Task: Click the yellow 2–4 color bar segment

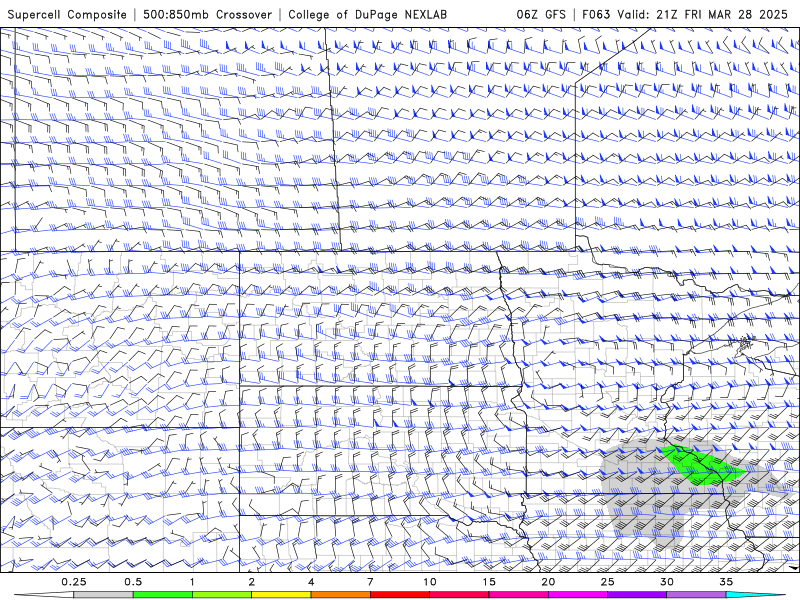Action: [281, 595]
